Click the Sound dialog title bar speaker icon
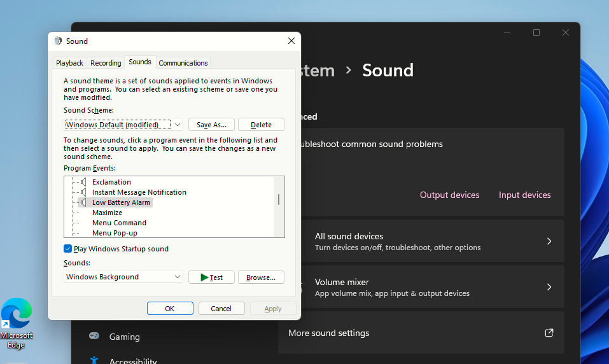 click(x=58, y=41)
